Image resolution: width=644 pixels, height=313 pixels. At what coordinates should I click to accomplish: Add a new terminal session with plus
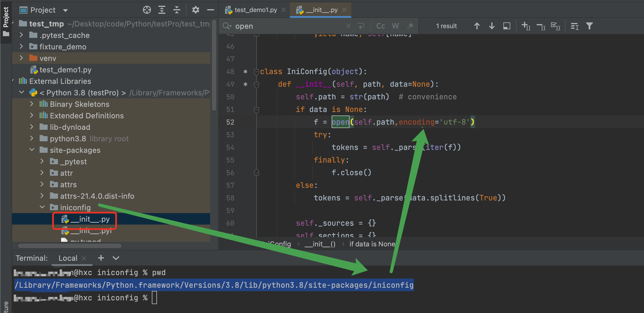pyautogui.click(x=101, y=258)
